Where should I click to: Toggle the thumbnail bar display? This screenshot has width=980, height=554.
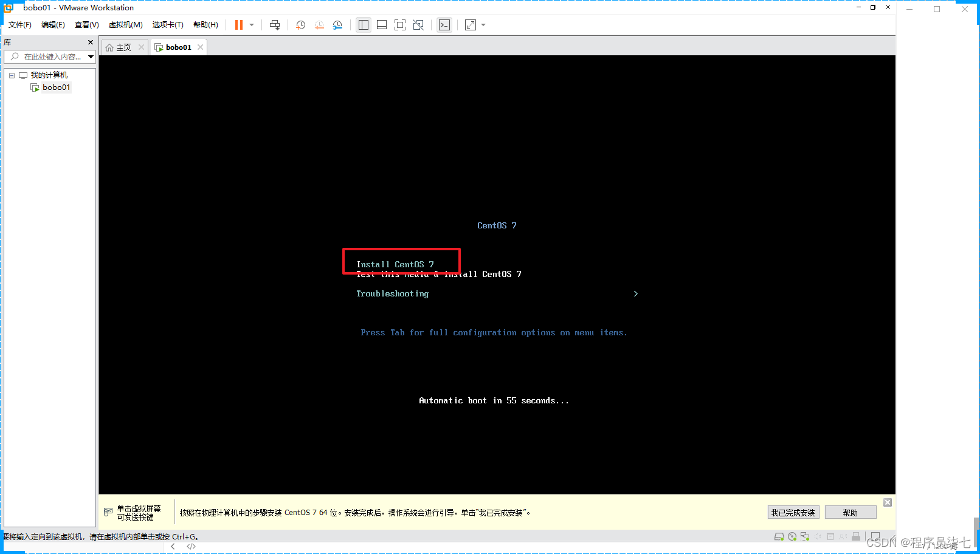click(381, 25)
